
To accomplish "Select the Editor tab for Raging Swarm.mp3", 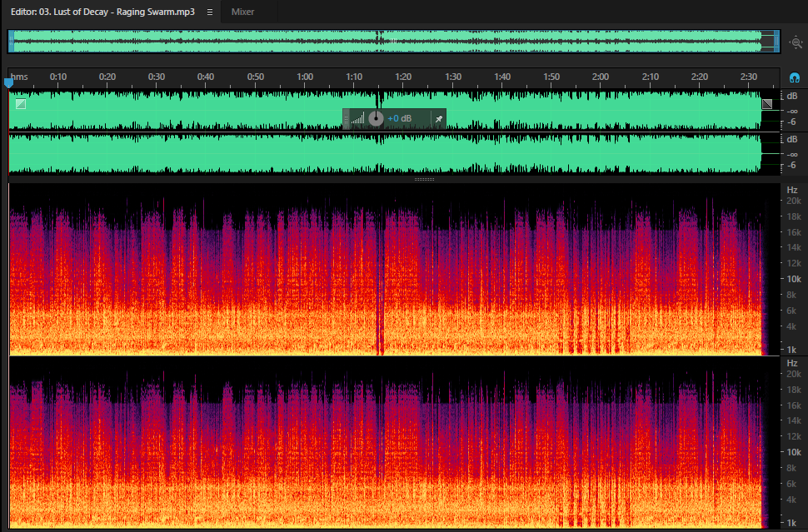I will click(x=102, y=12).
